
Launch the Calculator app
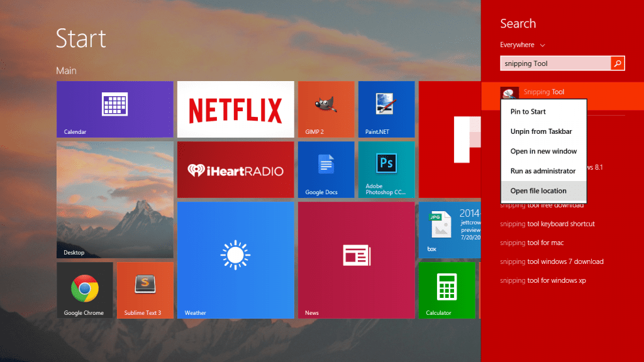(447, 290)
